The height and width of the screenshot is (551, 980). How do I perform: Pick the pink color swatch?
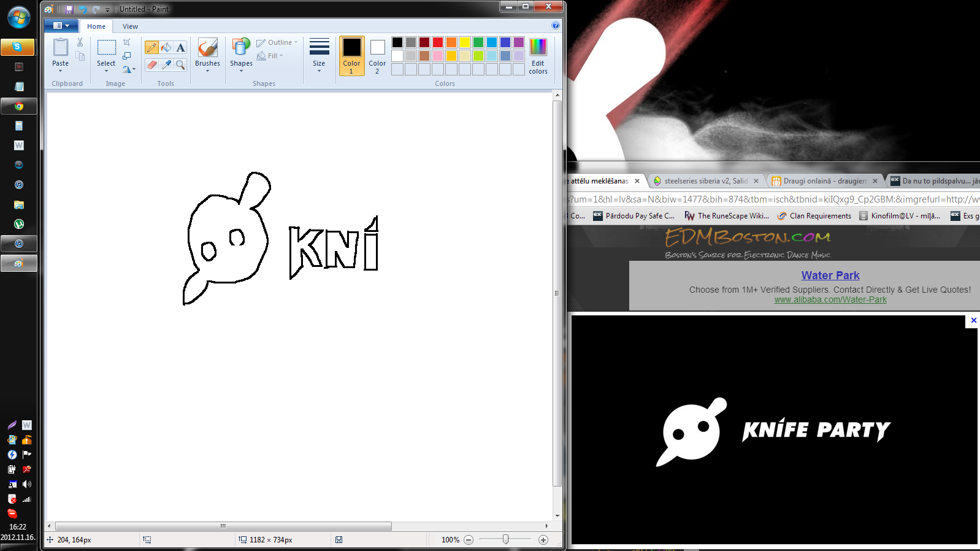pyautogui.click(x=438, y=56)
